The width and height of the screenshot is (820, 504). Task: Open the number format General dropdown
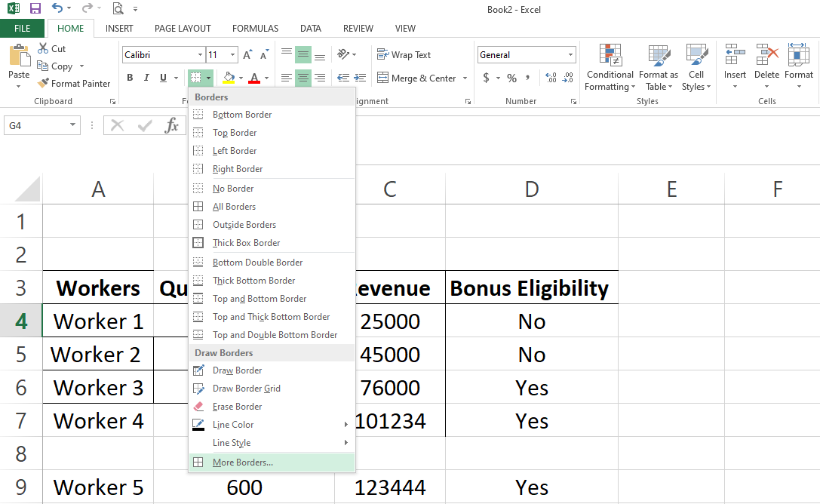(570, 55)
